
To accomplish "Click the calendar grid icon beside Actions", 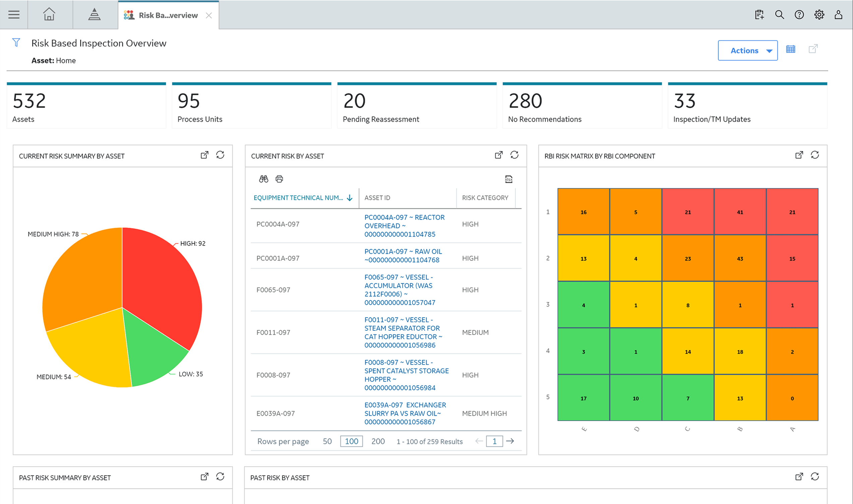I will click(791, 49).
